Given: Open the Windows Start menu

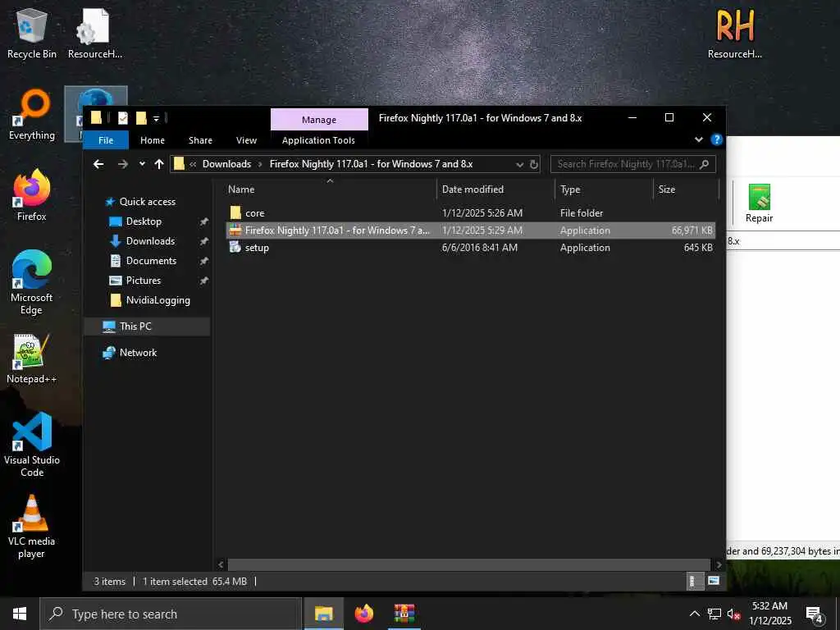Looking at the screenshot, I should click(x=20, y=614).
